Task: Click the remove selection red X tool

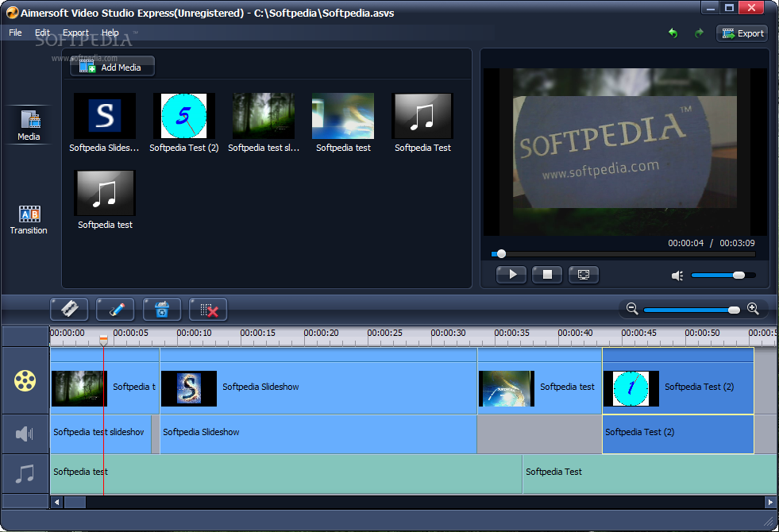Action: click(x=208, y=310)
